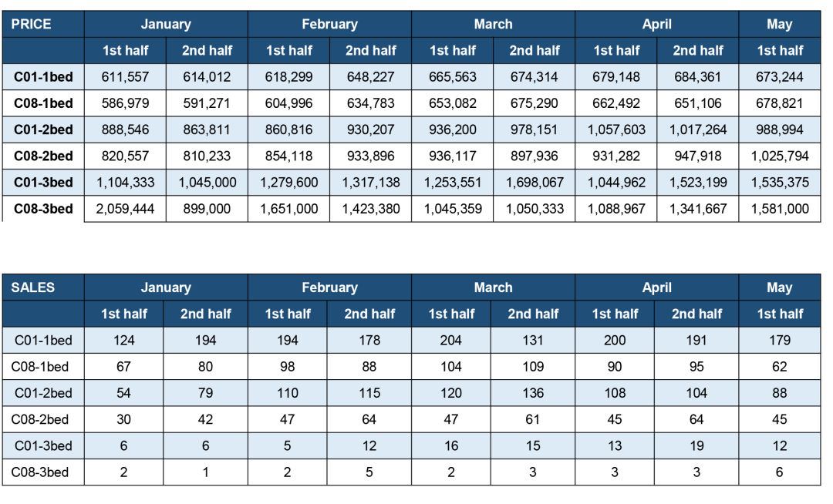
Task: Select the 2,059,444 price cell
Action: 125,209
